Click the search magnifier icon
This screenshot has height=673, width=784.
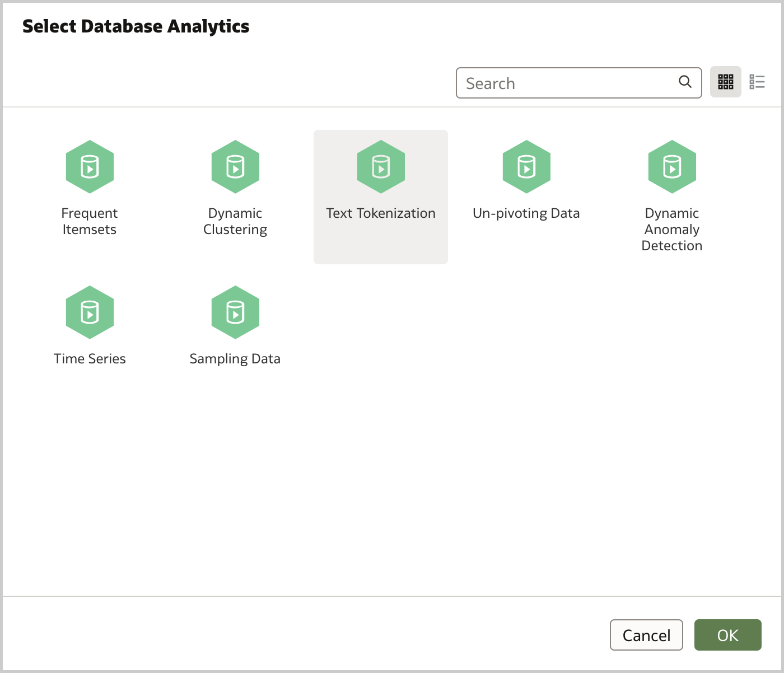tap(685, 82)
